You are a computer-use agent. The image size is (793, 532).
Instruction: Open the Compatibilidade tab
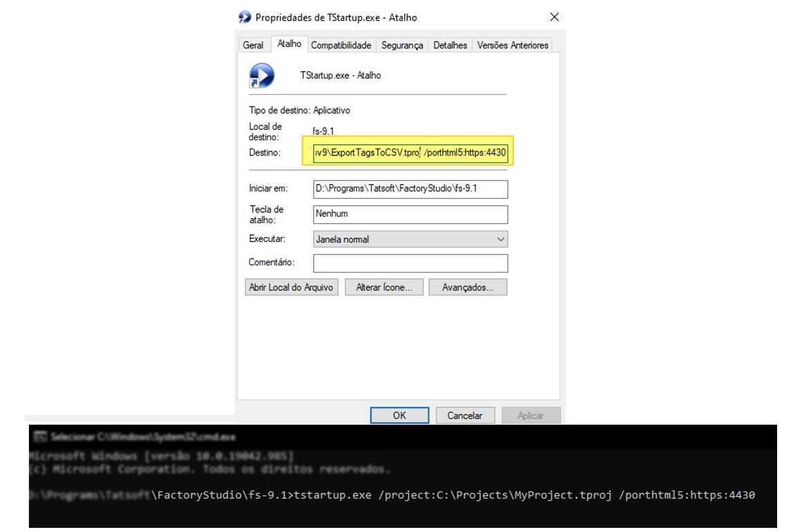coord(341,45)
